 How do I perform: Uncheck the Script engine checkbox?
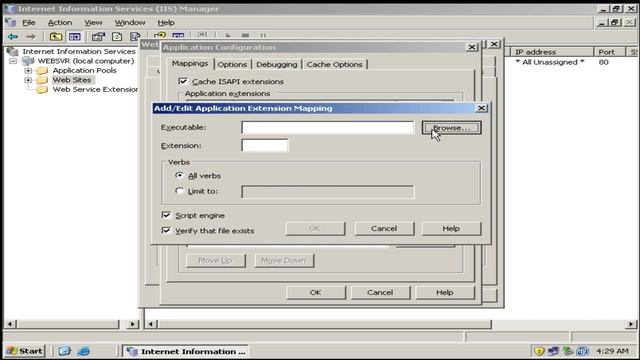click(x=166, y=215)
